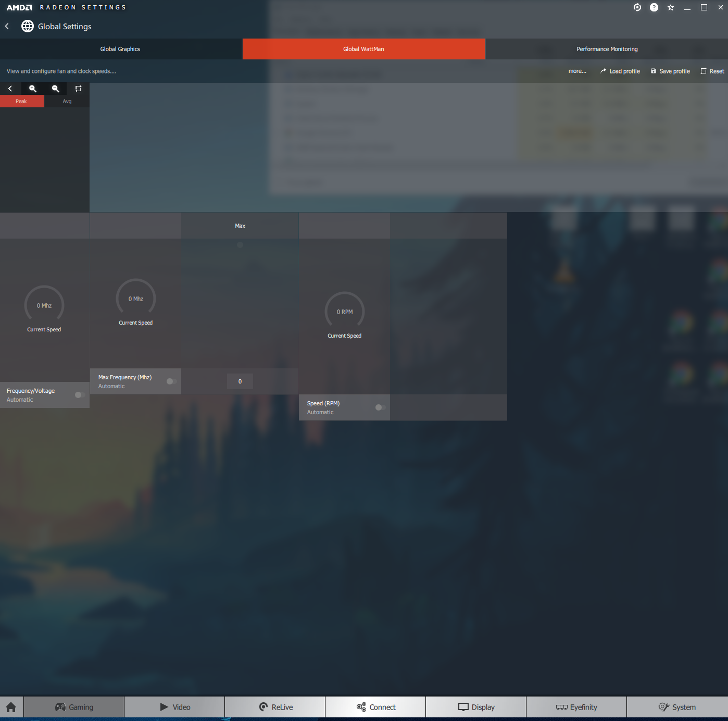Open the Eyefinity section
This screenshot has height=721, width=728.
pos(576,707)
